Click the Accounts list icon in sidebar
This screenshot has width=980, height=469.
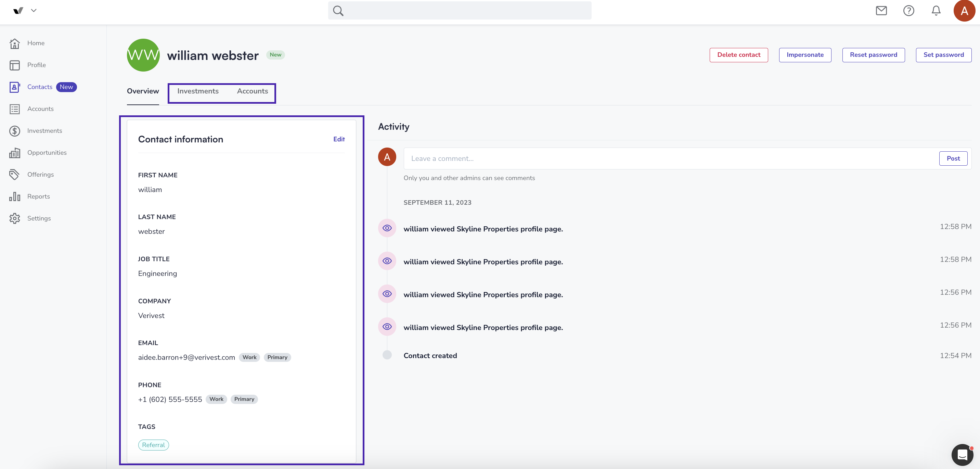click(14, 109)
